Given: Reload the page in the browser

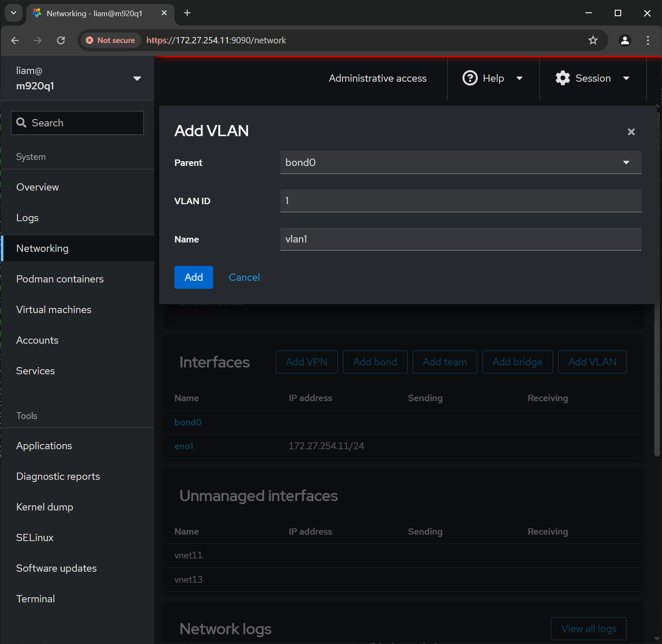Looking at the screenshot, I should 61,40.
